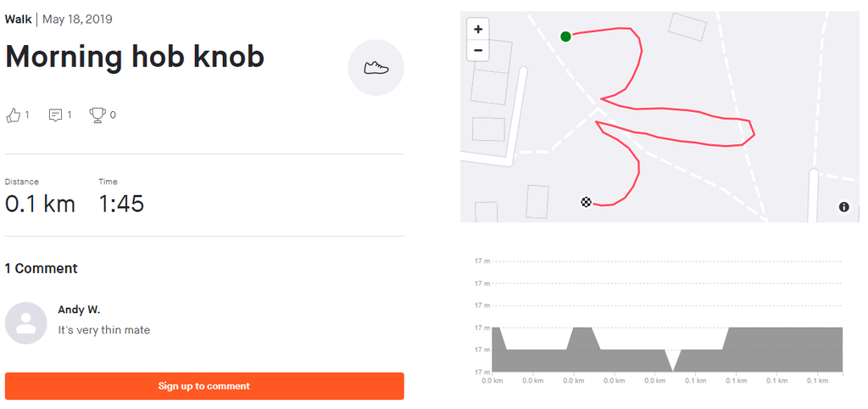868x409 pixels.
Task: Zoom out on the route map
Action: [x=478, y=51]
